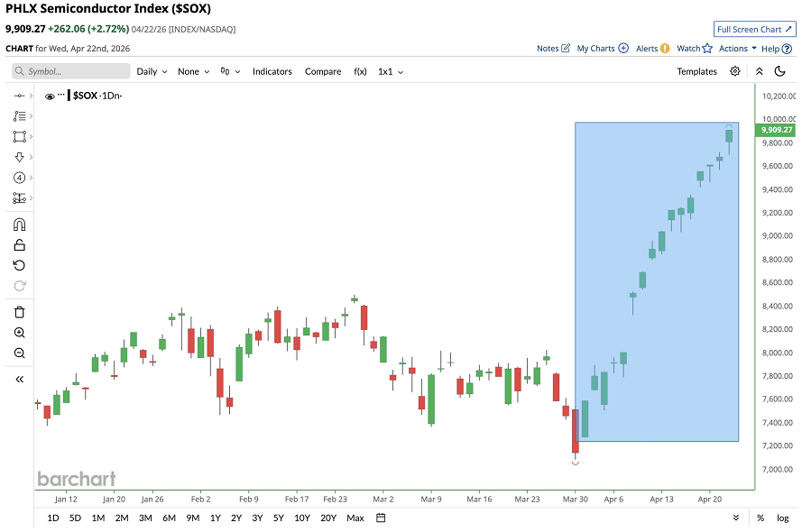802x532 pixels.
Task: Expand the rectangle tool submenu arrow
Action: [x=31, y=136]
